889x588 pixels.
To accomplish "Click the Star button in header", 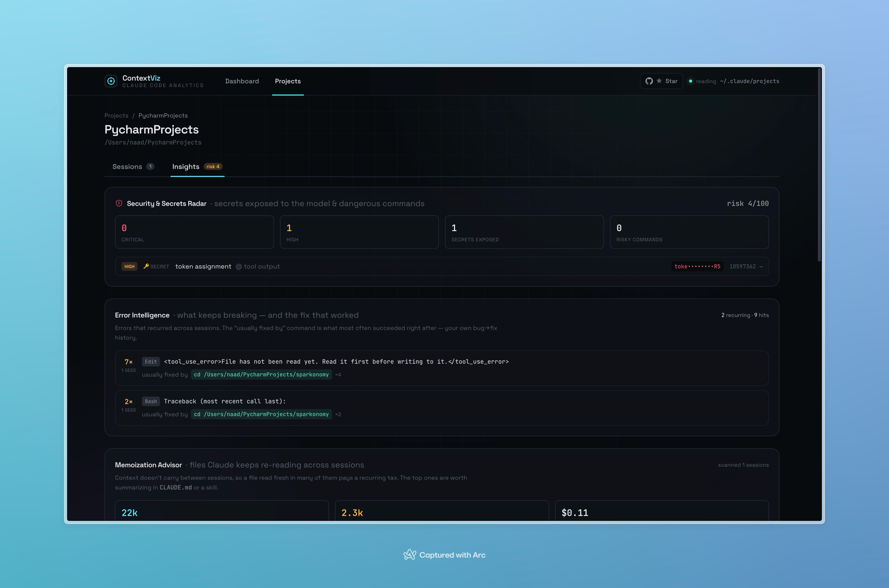I will coord(661,81).
